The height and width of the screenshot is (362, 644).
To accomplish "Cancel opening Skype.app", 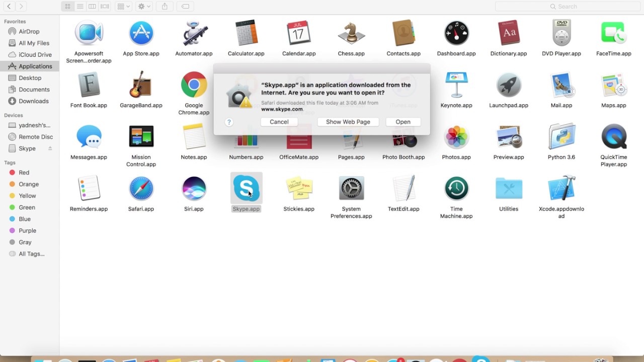I will point(279,122).
